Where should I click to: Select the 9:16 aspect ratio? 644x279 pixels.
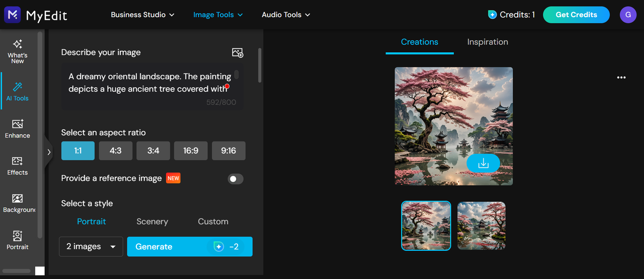tap(228, 151)
